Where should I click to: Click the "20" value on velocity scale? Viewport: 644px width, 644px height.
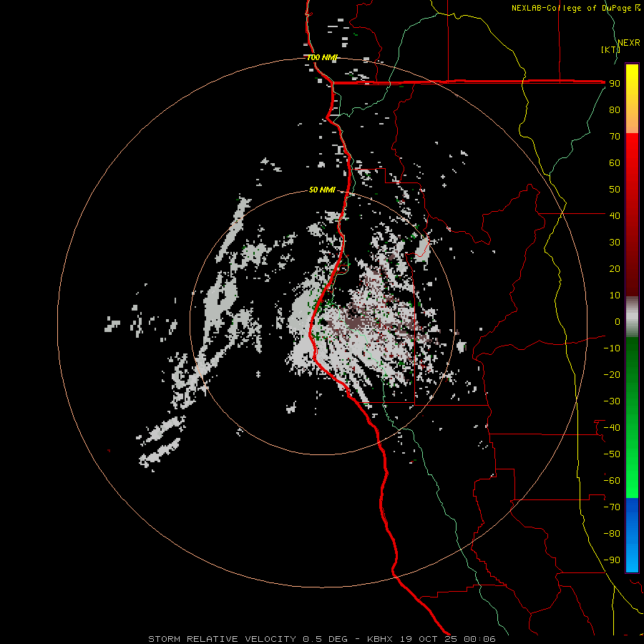click(x=615, y=268)
